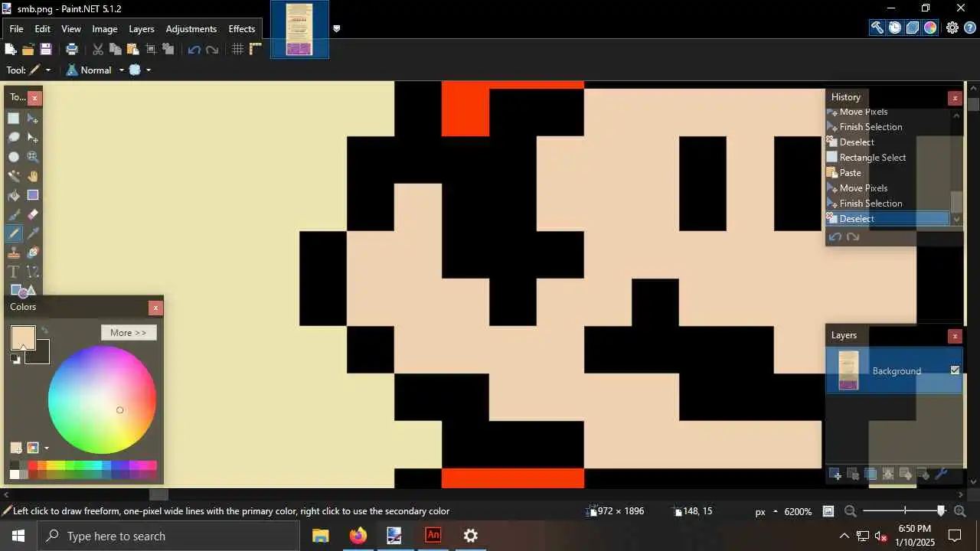Open Firefox from the taskbar
Screen dimensions: 980x551
pyautogui.click(x=358, y=536)
